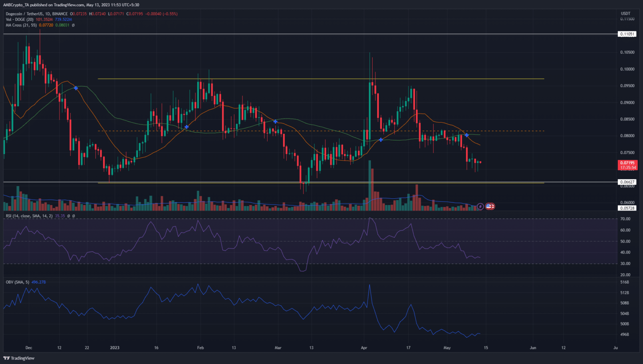Click the blue MA cross marker near early March
643x364 pixels.
coord(275,121)
